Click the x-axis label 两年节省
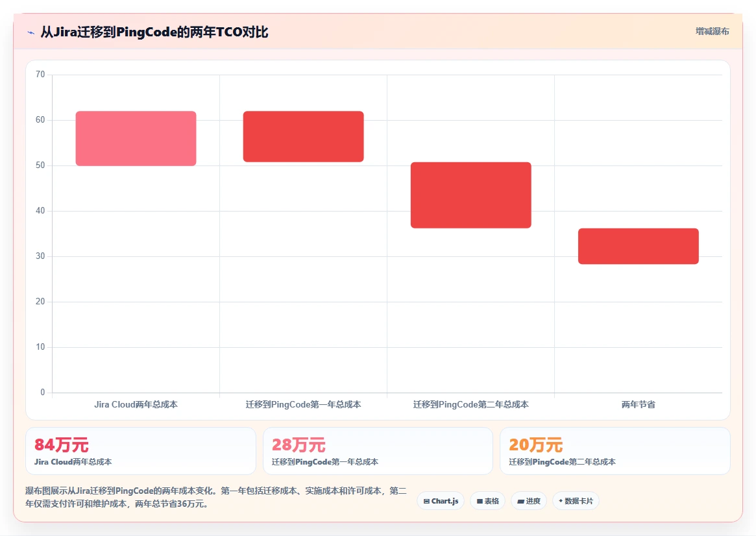 [639, 404]
